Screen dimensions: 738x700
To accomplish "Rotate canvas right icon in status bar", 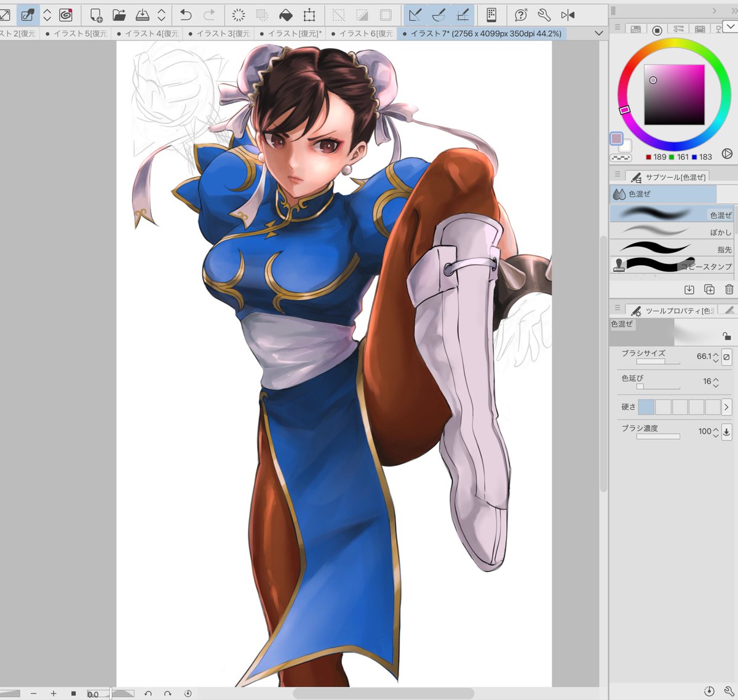I will click(167, 693).
